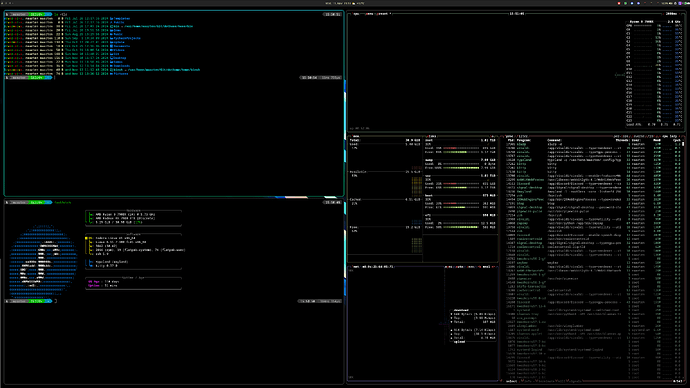Image resolution: width=690 pixels, height=388 pixels.
Task: Click the Load AVG line in cpu box
Action: point(653,124)
